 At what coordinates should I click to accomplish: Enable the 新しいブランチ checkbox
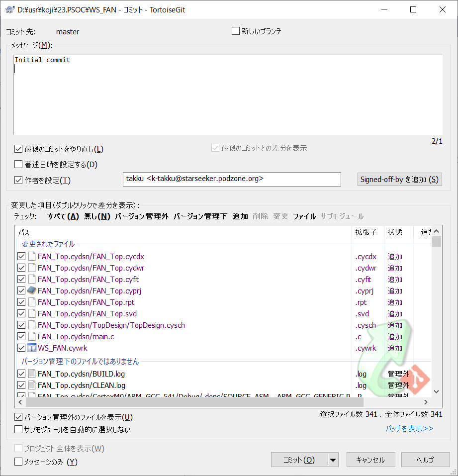(x=236, y=31)
